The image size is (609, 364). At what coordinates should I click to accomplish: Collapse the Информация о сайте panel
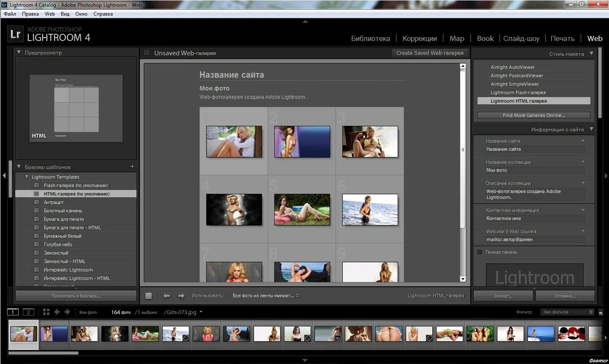tap(591, 129)
